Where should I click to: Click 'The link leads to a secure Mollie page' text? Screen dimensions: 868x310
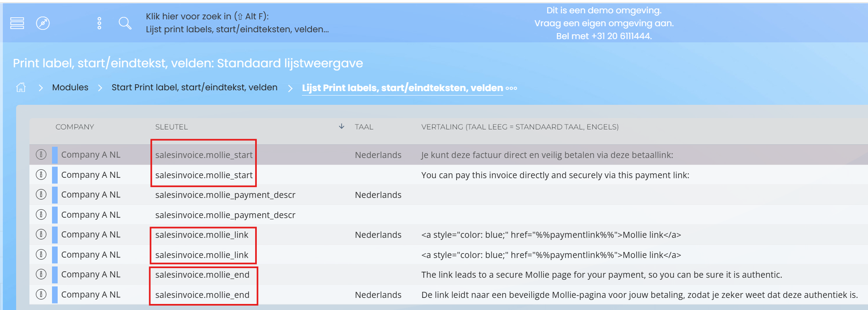(602, 275)
